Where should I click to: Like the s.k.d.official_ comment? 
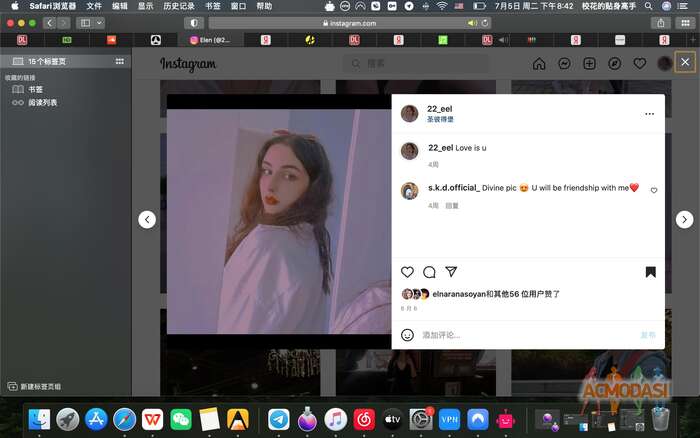pyautogui.click(x=654, y=190)
